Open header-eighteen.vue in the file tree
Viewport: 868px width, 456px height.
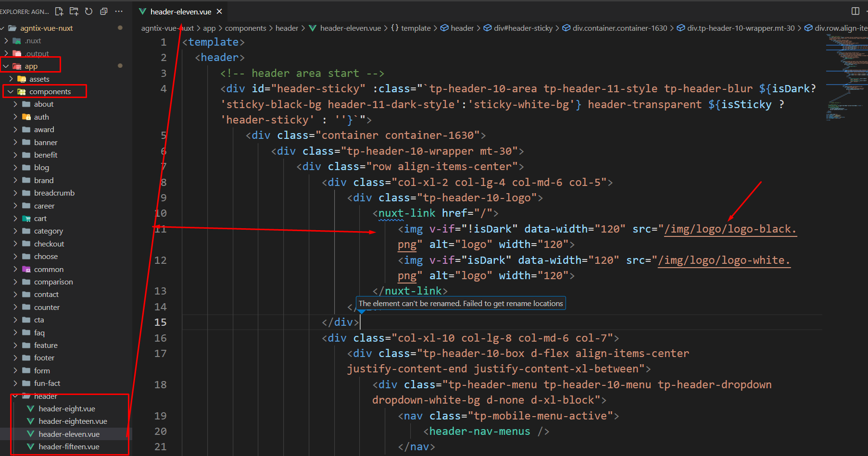click(73, 421)
